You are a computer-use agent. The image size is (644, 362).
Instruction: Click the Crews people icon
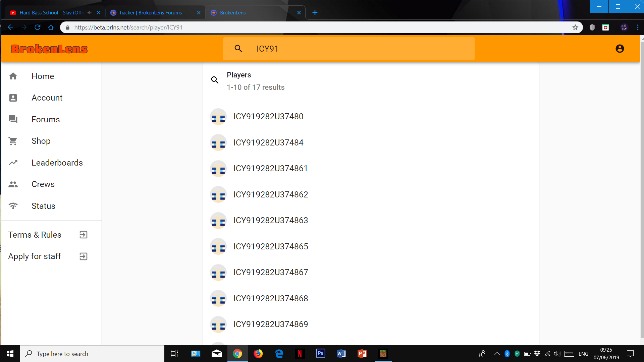point(13,184)
